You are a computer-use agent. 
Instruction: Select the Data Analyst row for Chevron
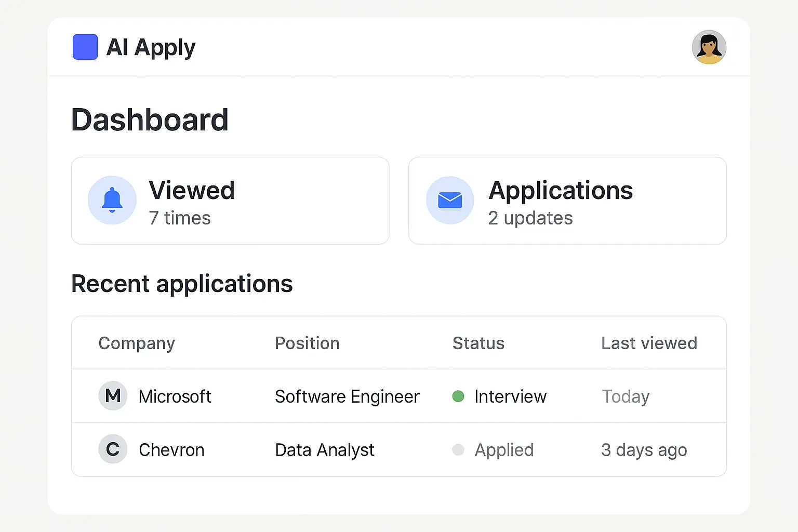pyautogui.click(x=325, y=450)
